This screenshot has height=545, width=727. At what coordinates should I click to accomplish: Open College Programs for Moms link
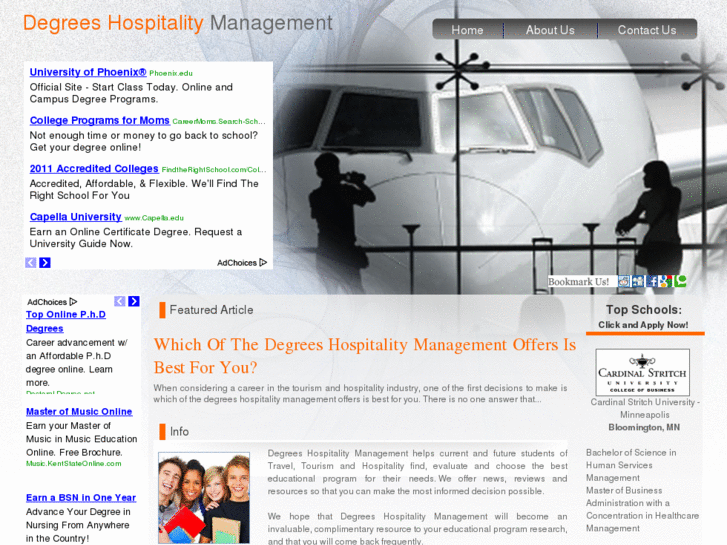(x=100, y=120)
